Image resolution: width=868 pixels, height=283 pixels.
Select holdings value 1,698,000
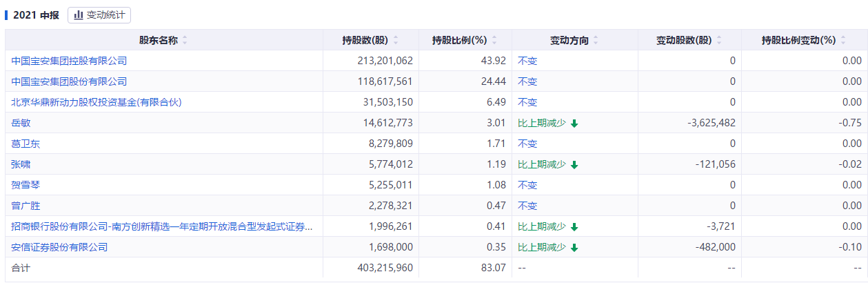click(391, 247)
